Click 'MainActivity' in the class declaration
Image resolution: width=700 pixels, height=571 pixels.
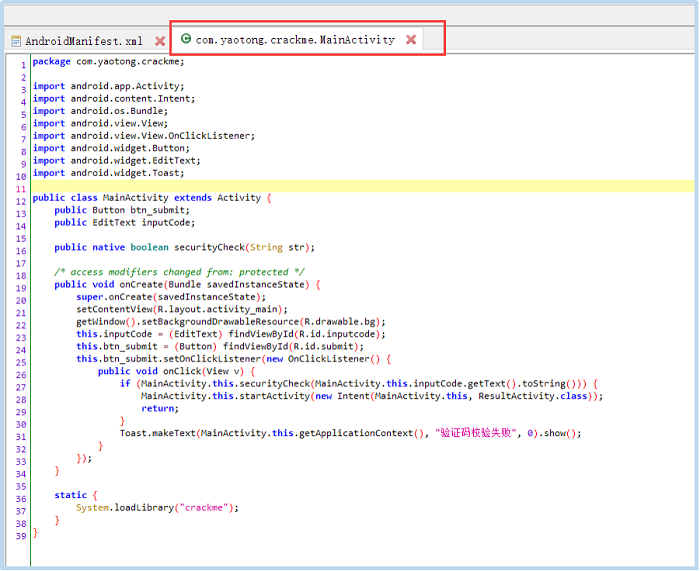coord(135,198)
